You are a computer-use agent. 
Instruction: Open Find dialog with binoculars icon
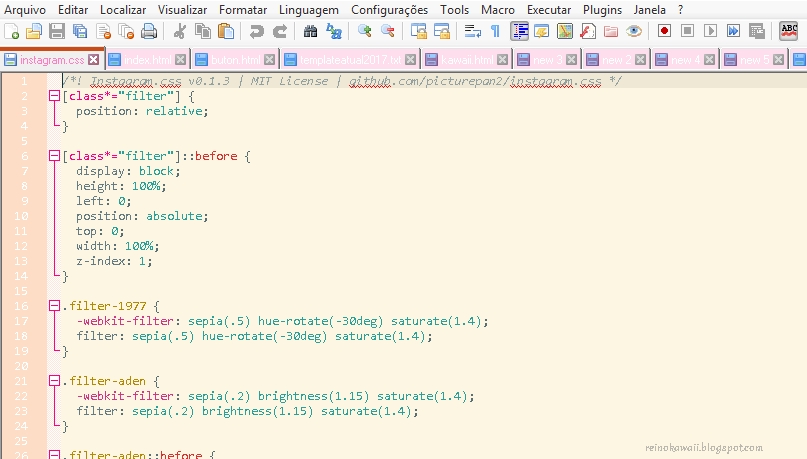click(310, 31)
